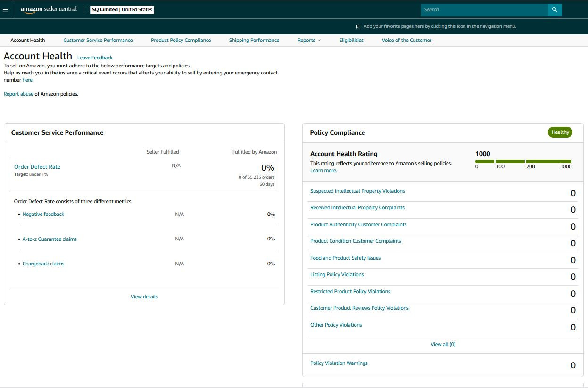Viewport: 588px width, 388px height.
Task: Click the '60 days' text
Action: click(267, 184)
